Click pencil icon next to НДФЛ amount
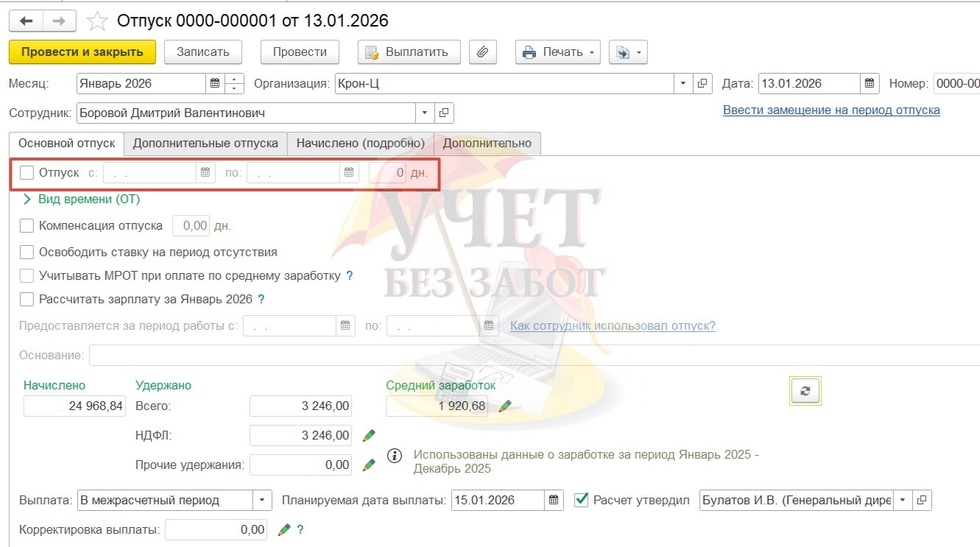The width and height of the screenshot is (980, 547). [369, 436]
